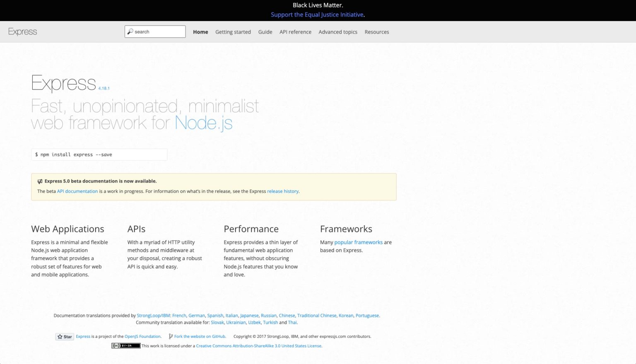Image resolution: width=636 pixels, height=364 pixels.
Task: Click the Creative Commons BY-SA badge
Action: point(126,346)
